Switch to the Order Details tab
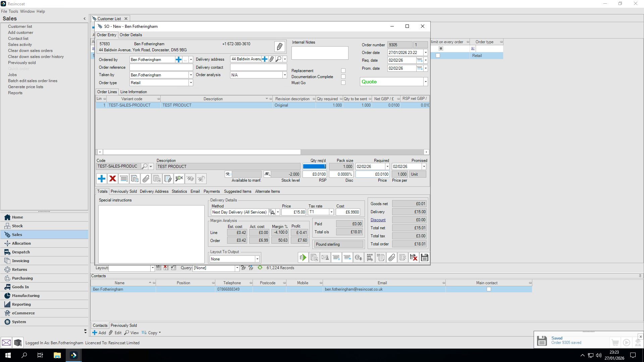The width and height of the screenshot is (644, 362). coord(131,35)
